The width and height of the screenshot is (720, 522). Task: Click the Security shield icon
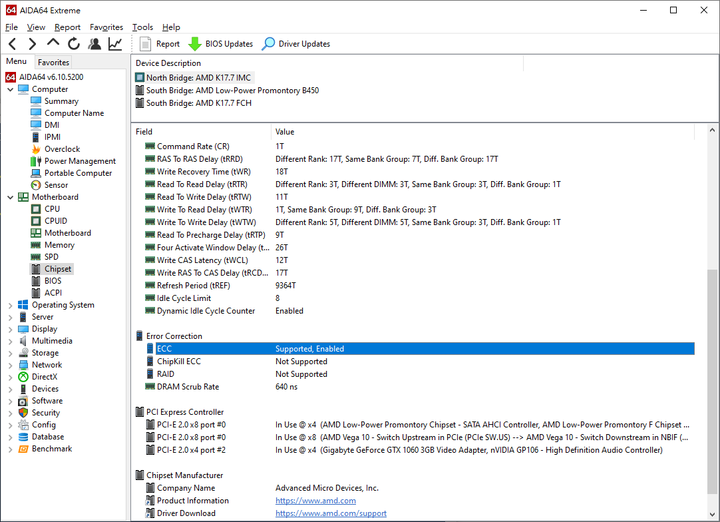(23, 413)
